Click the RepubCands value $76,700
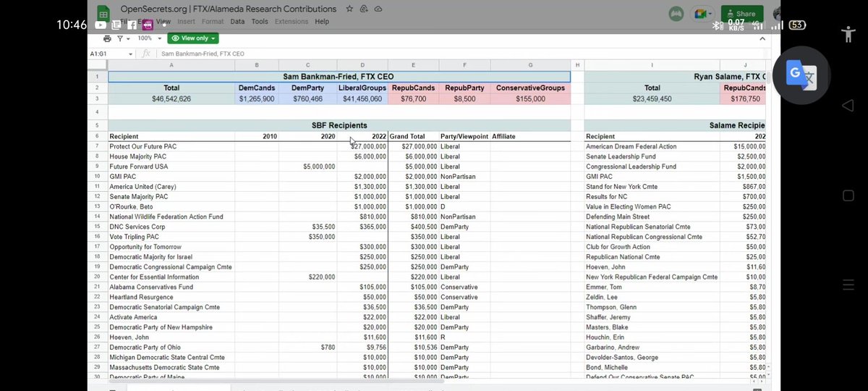This screenshot has width=868, height=391. coord(414,98)
